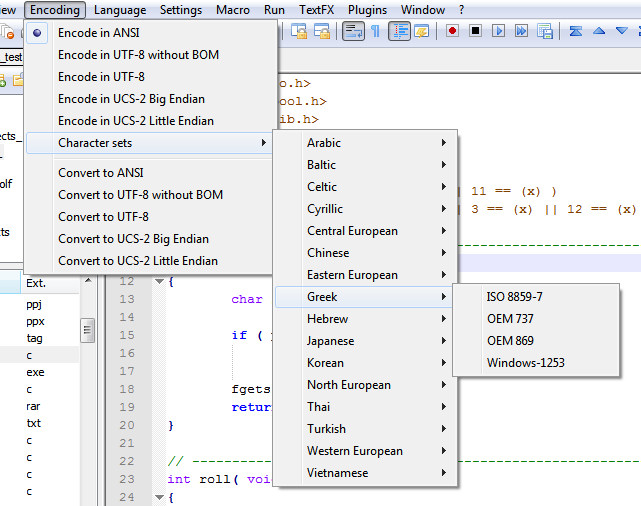This screenshot has width=641, height=506.
Task: Click the macro playback icon
Action: pos(498,31)
